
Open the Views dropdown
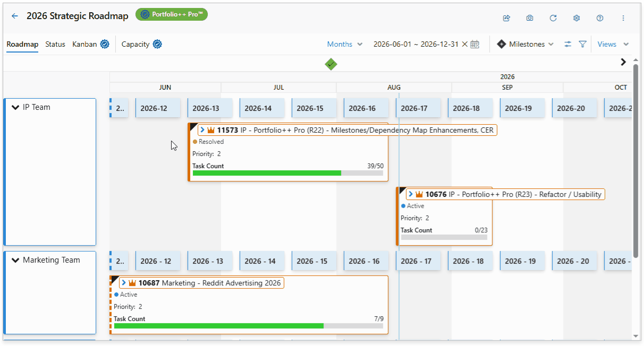[x=613, y=44]
